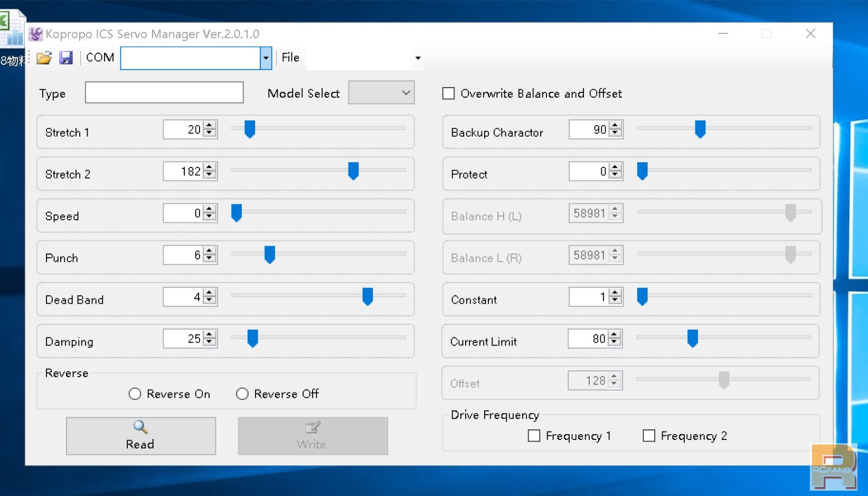
Task: Click the Backup Charactor value field 90
Action: point(589,129)
